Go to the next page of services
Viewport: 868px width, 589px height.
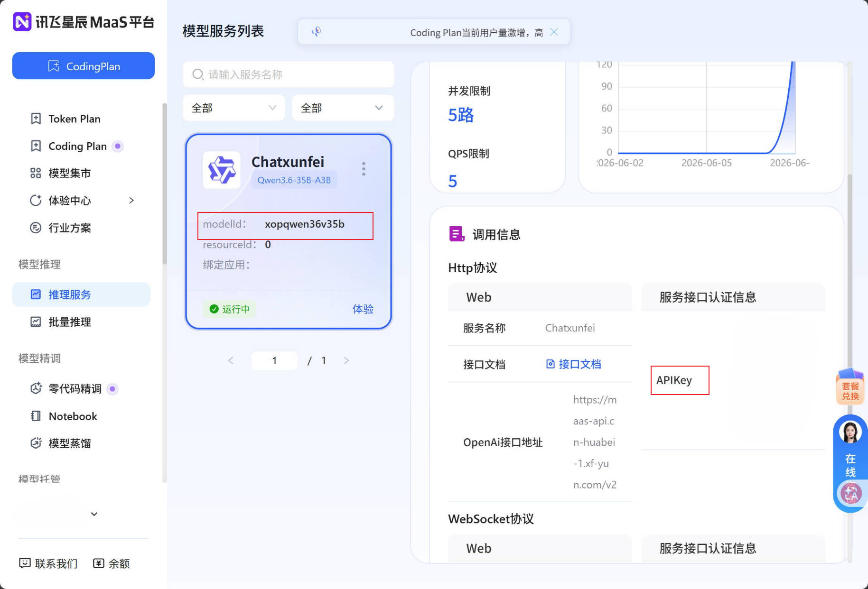pyautogui.click(x=346, y=360)
